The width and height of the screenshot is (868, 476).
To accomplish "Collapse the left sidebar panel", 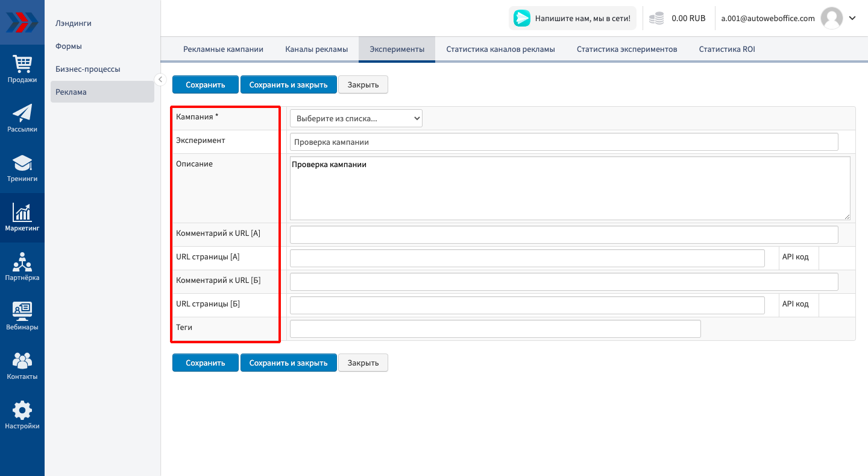I will (x=160, y=80).
